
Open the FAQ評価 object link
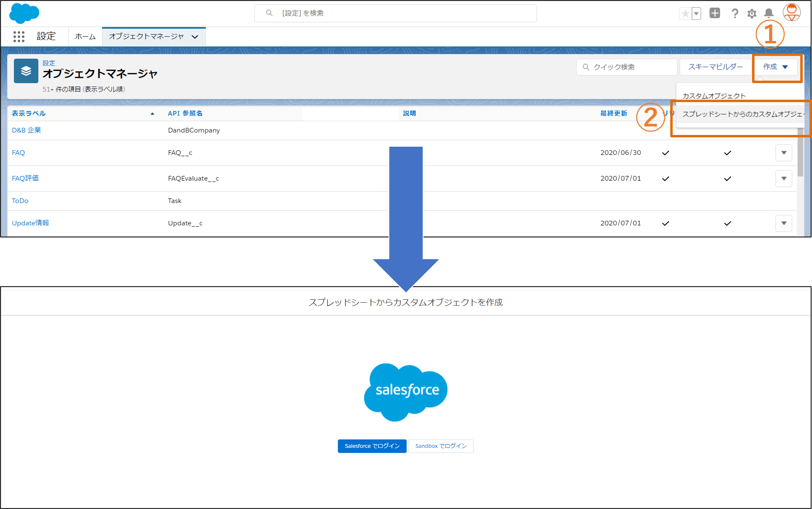pos(25,178)
